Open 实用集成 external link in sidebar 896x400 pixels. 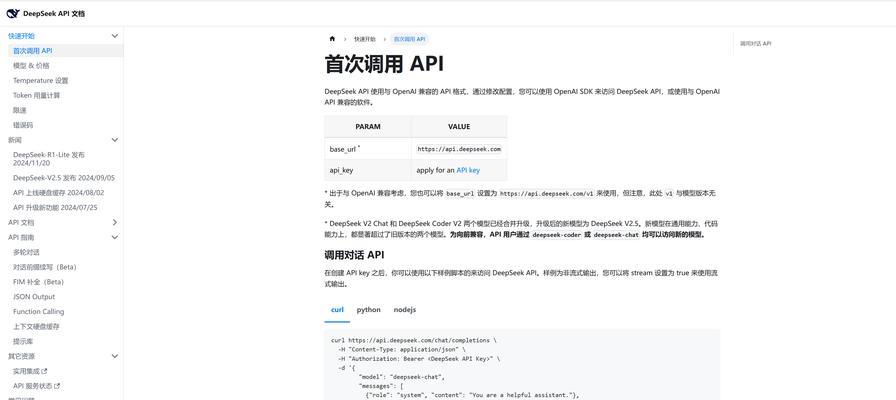(30, 371)
